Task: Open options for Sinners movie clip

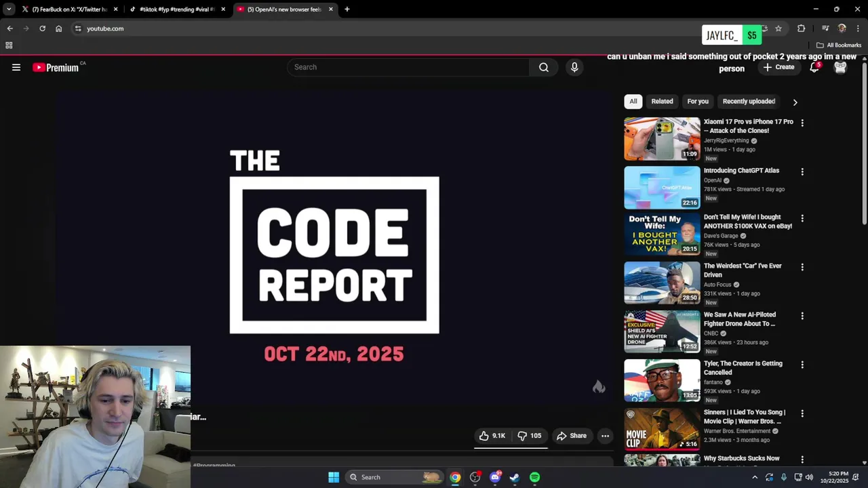Action: point(802,413)
